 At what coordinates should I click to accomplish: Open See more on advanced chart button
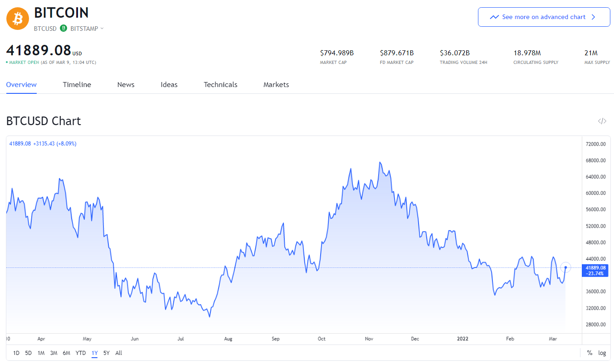pyautogui.click(x=544, y=17)
